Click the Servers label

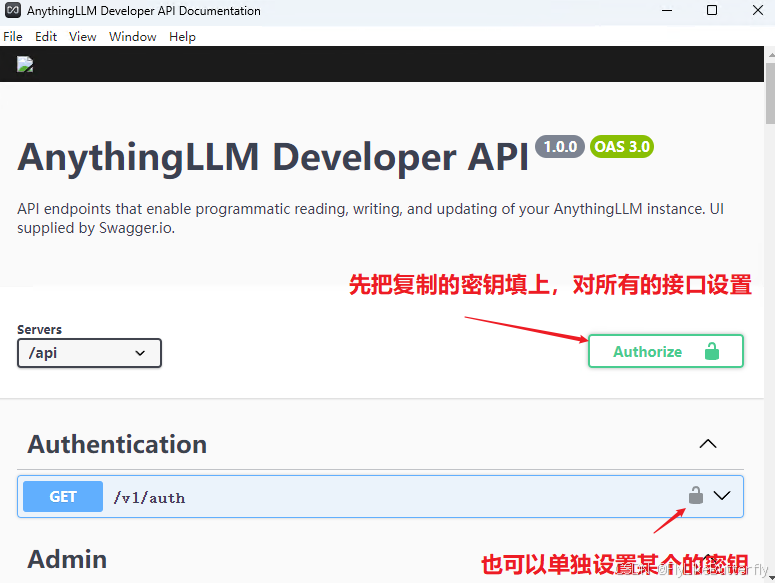coord(40,330)
